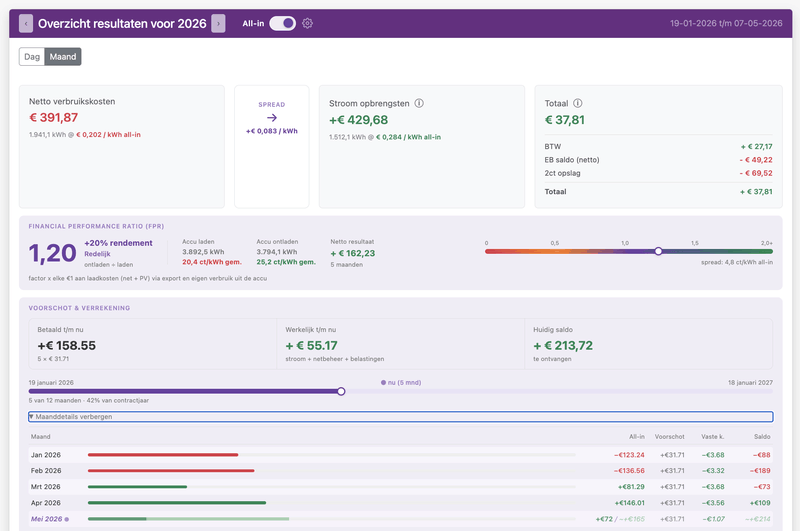Select the Mrt 2026 row

(x=401, y=487)
